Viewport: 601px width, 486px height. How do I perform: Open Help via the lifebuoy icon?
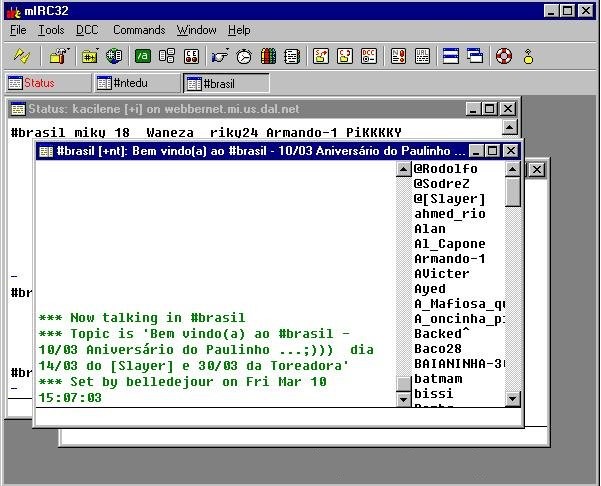[504, 56]
